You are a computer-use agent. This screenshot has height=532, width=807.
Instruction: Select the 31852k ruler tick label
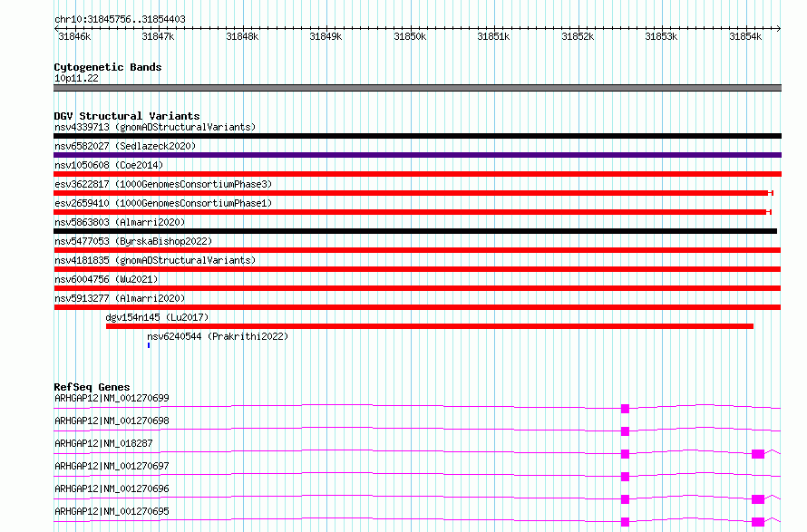pyautogui.click(x=578, y=36)
